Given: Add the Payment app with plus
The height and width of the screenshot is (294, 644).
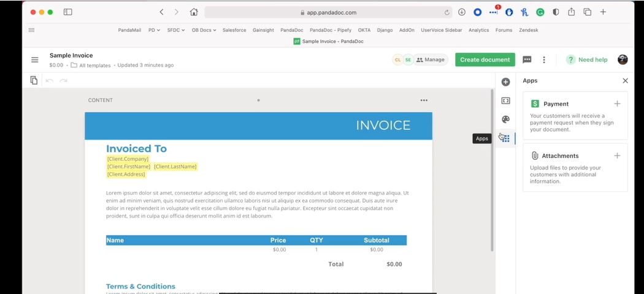Looking at the screenshot, I should [617, 104].
